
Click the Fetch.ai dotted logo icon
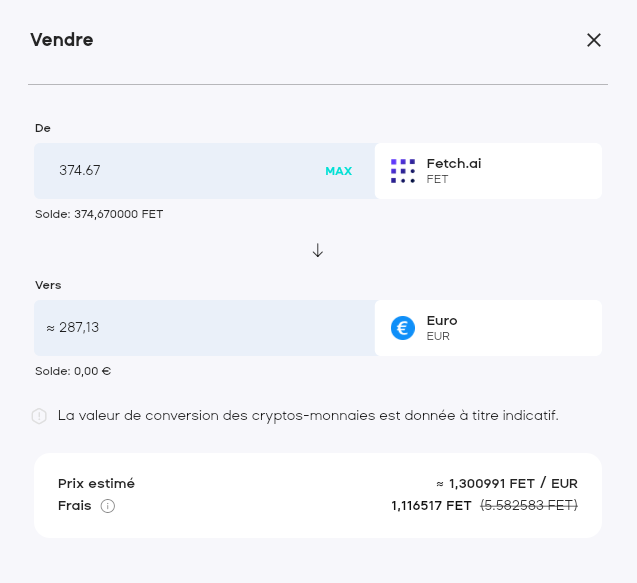pyautogui.click(x=402, y=171)
